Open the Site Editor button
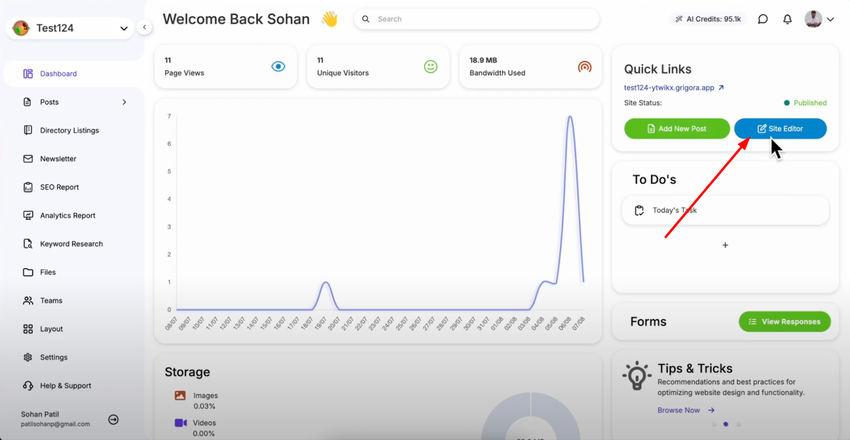Viewport: 850px width, 440px height. click(x=780, y=129)
